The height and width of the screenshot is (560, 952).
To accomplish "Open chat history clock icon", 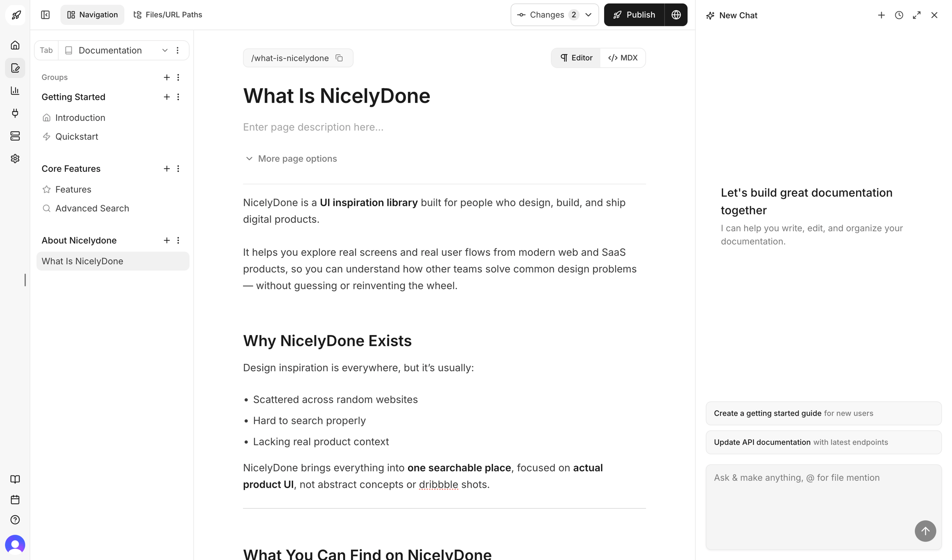I will pos(899,15).
